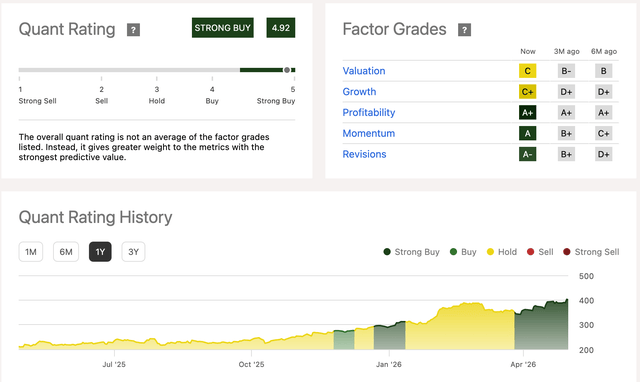Click Valuation grade B from 6M ago
The width and height of the screenshot is (640, 382).
[603, 71]
